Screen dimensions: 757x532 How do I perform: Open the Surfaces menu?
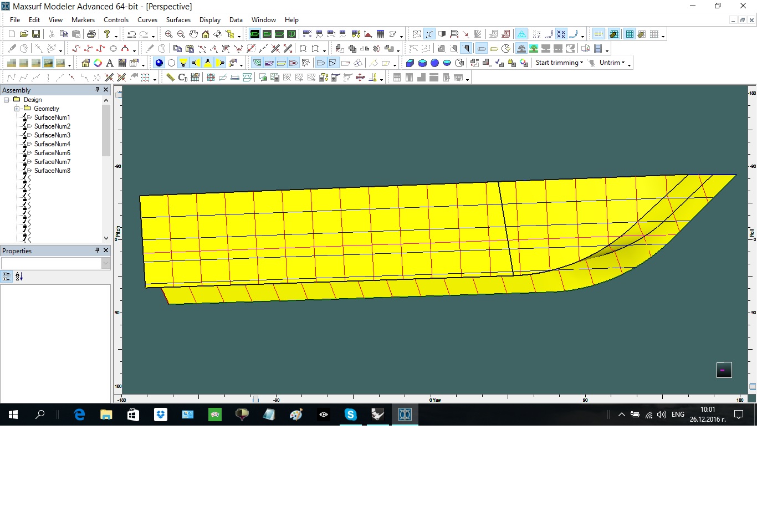click(178, 20)
